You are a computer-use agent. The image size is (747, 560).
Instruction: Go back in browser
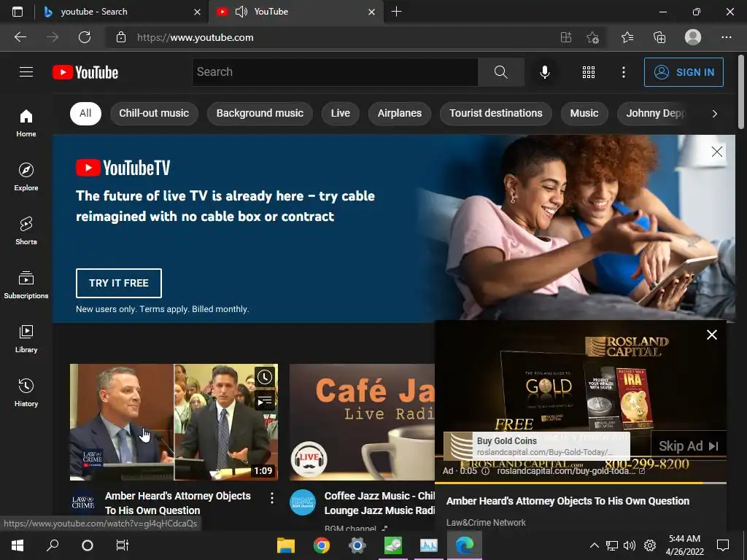(x=20, y=37)
